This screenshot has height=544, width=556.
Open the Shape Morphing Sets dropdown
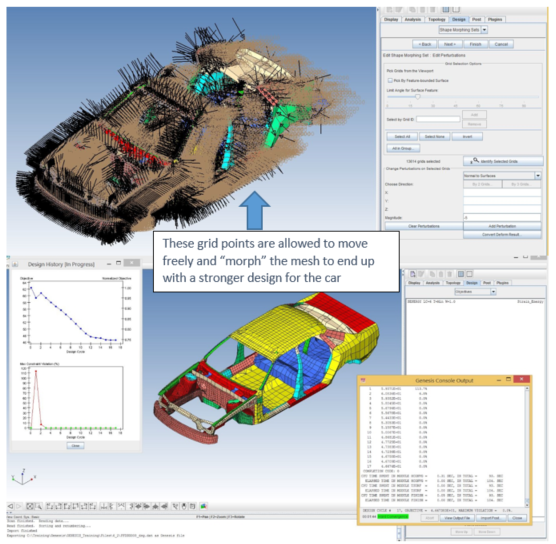(463, 30)
